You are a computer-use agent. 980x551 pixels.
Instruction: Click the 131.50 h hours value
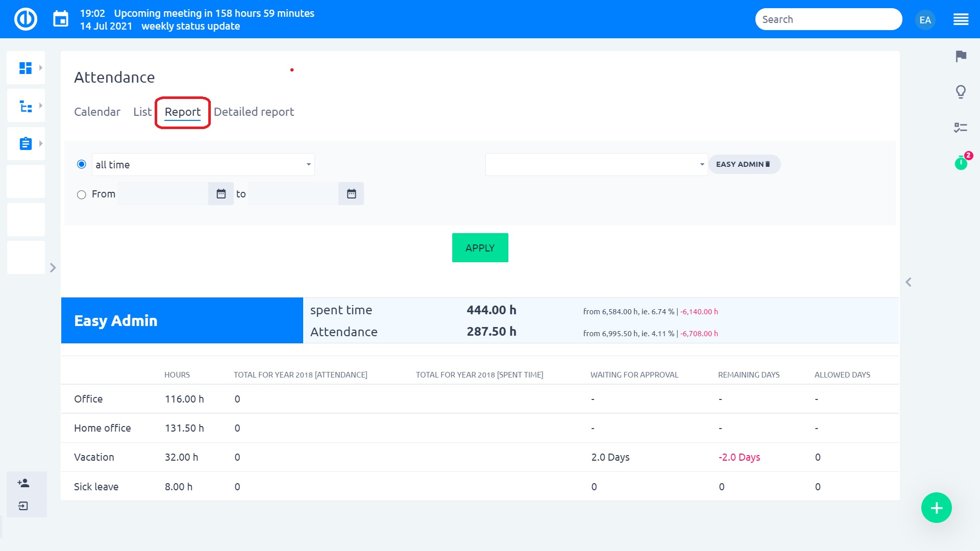coord(184,428)
